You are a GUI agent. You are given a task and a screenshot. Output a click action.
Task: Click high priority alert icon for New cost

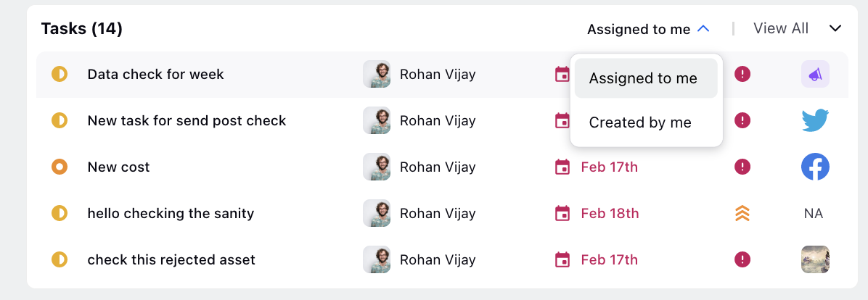[742, 167]
